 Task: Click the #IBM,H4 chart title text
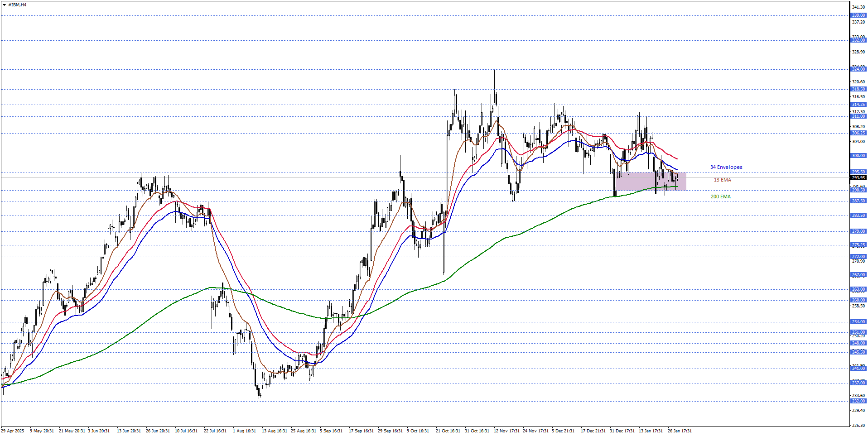(x=17, y=5)
